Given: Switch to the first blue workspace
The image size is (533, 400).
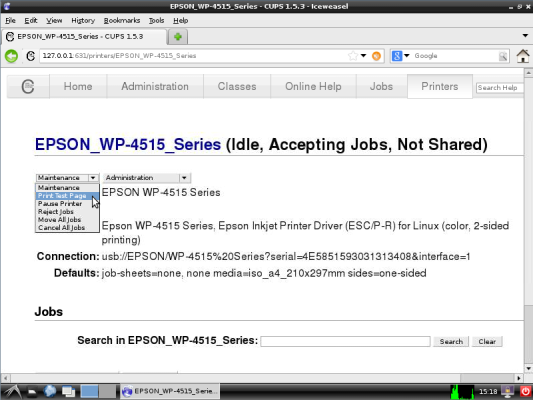Looking at the screenshot, I should pos(89,392).
